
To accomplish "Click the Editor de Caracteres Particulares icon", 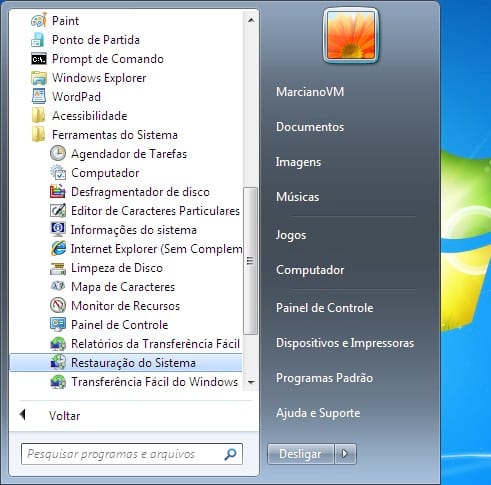I will tap(58, 211).
